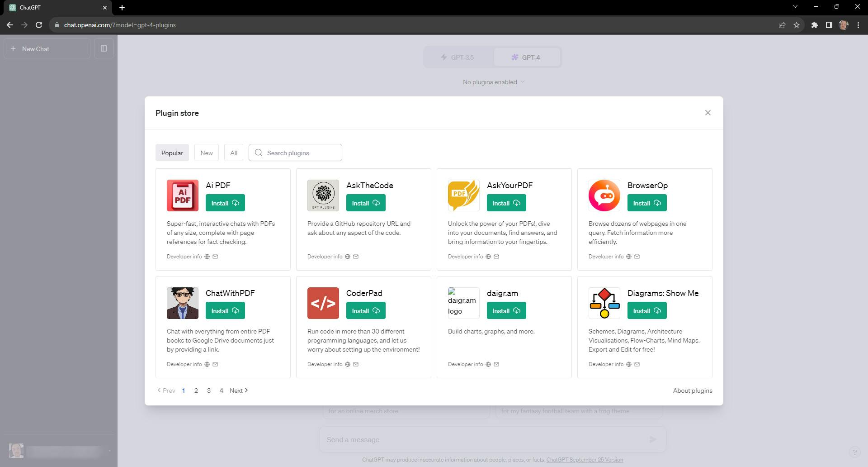The height and width of the screenshot is (467, 868).
Task: Show All plugins tab
Action: [234, 153]
